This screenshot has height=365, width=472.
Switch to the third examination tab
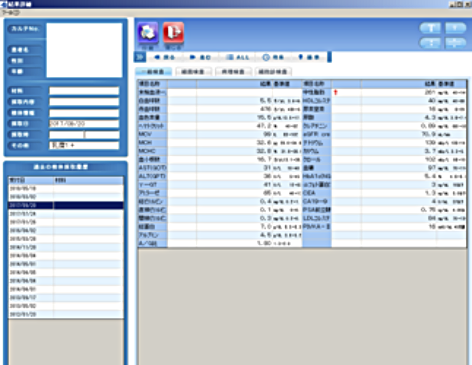[233, 72]
